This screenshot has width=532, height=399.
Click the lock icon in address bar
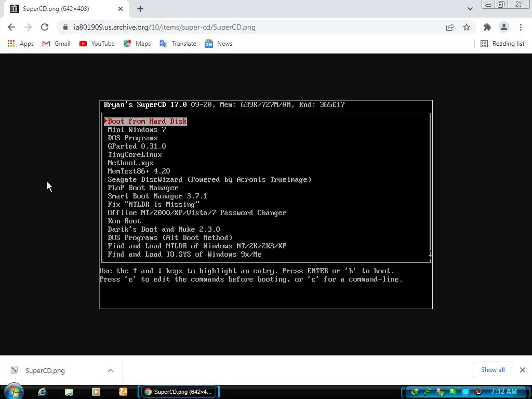(x=65, y=27)
